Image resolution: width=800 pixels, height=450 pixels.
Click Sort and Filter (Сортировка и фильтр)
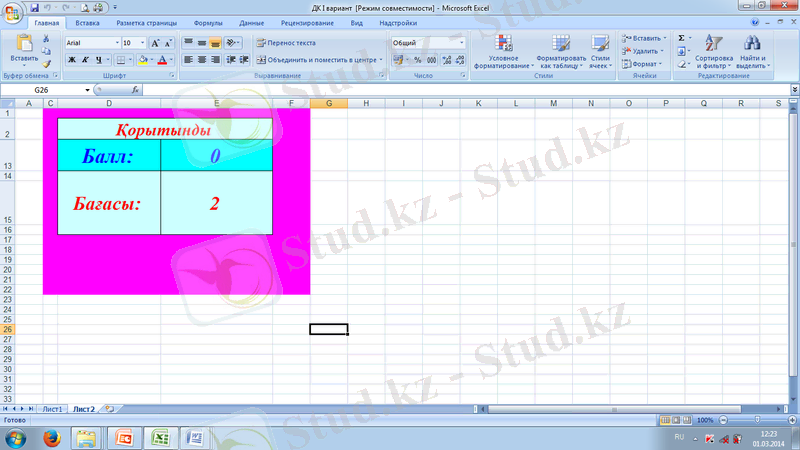pyautogui.click(x=714, y=51)
